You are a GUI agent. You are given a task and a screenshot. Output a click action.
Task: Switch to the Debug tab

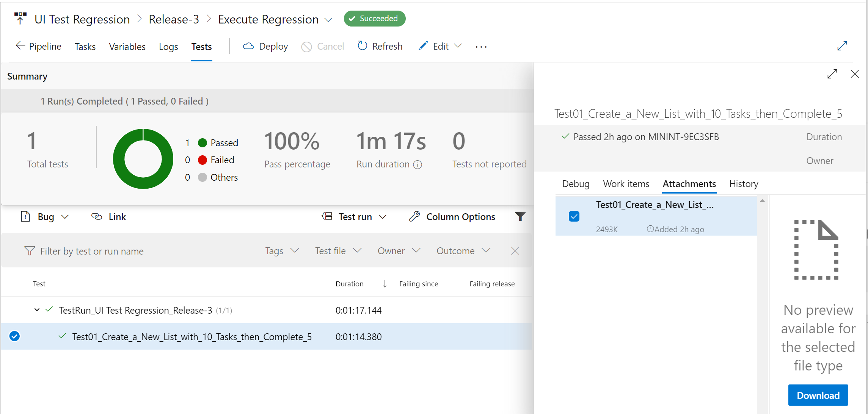[x=575, y=184]
